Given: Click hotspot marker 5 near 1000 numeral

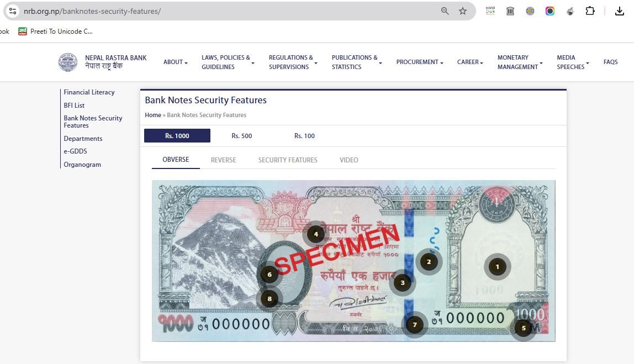Looking at the screenshot, I should coord(523,328).
